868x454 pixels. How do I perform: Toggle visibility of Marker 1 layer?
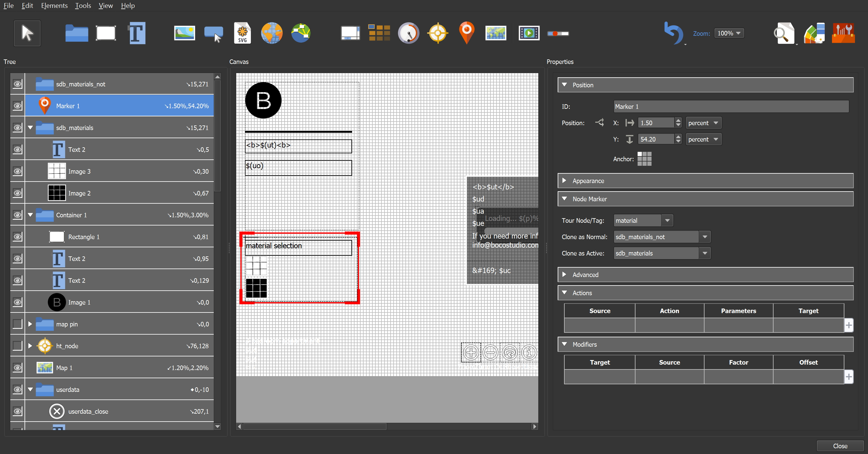[x=17, y=106]
